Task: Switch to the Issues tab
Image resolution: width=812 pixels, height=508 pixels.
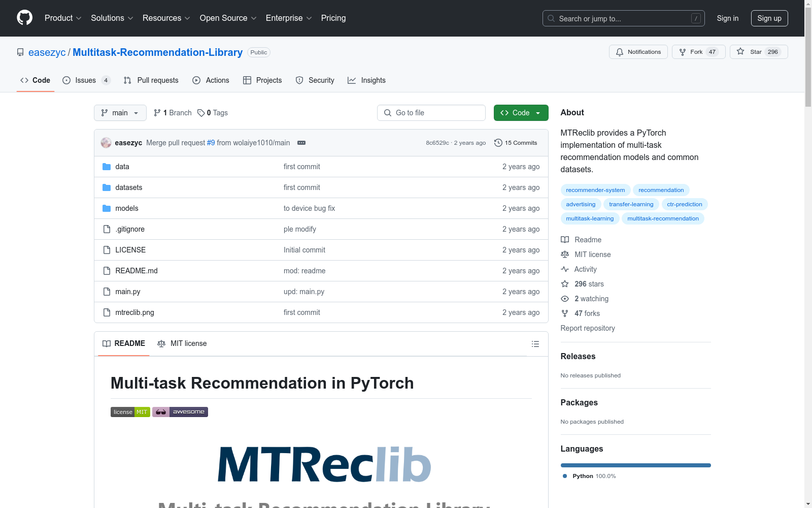Action: coord(86,80)
